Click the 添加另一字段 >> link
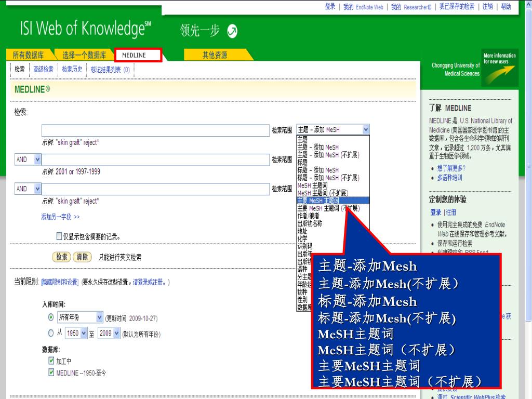The width and height of the screenshot is (532, 399). point(60,217)
